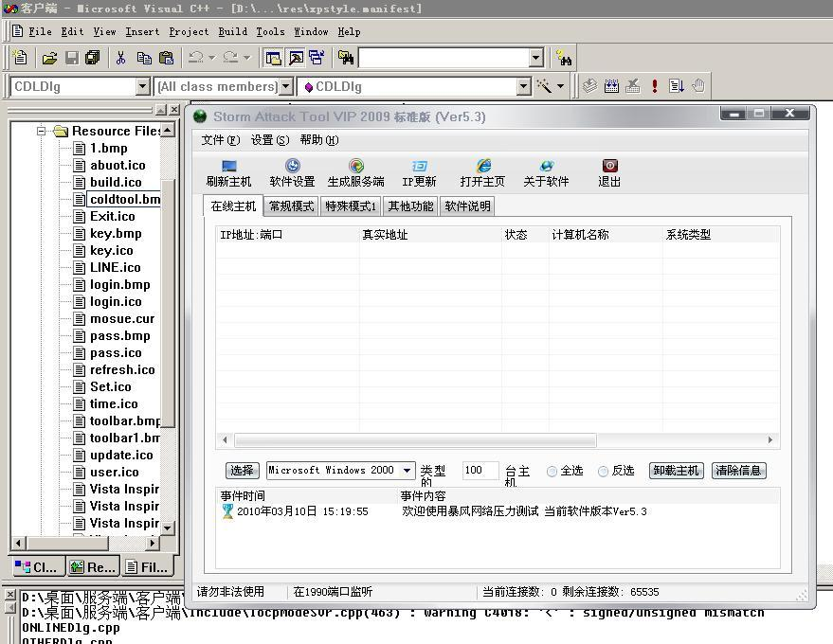
Task: Toggle breakpoint with the hand icon
Action: [698, 86]
